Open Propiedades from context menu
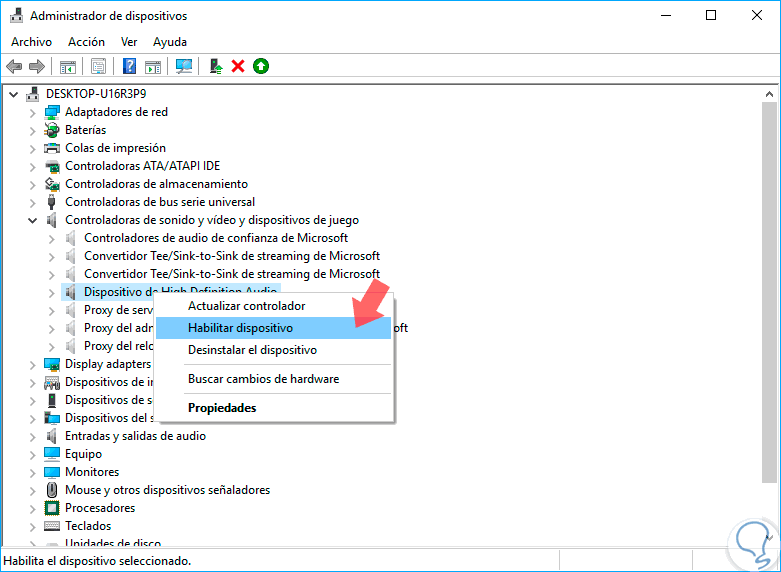This screenshot has height=572, width=781. click(x=273, y=408)
